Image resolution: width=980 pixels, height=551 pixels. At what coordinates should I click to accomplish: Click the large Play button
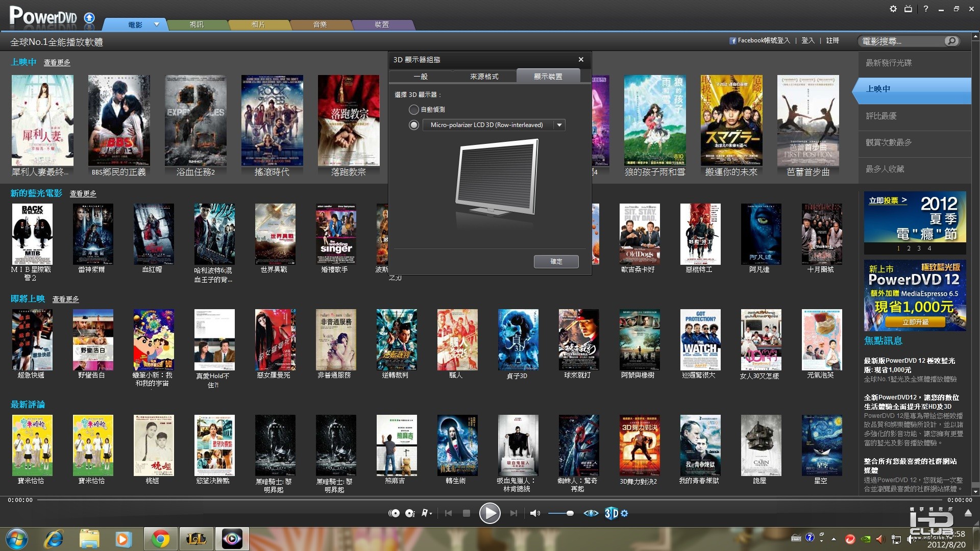tap(489, 513)
